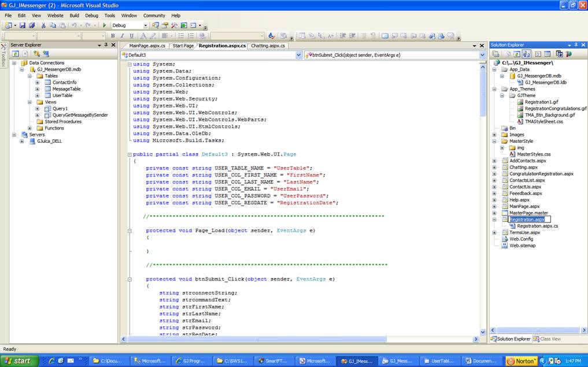
Task: Expand the UserTable node
Action: (37, 95)
